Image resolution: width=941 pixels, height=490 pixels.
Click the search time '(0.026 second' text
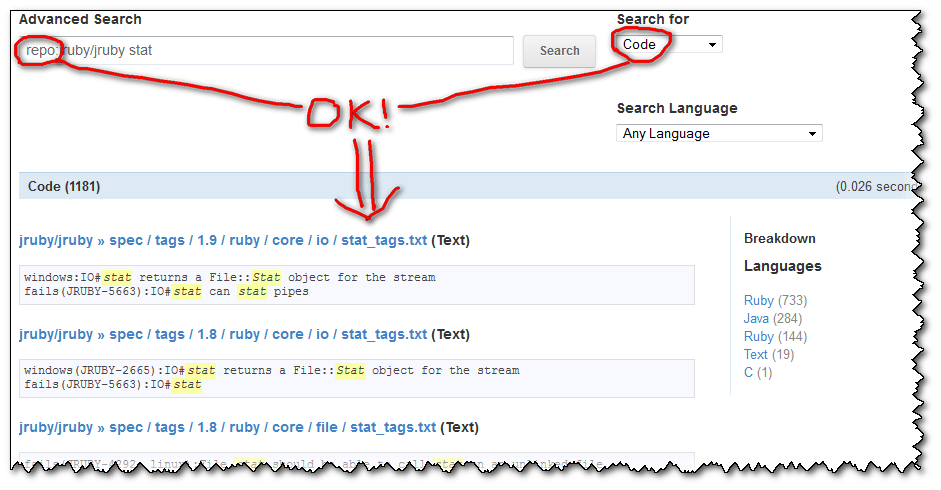(x=874, y=187)
